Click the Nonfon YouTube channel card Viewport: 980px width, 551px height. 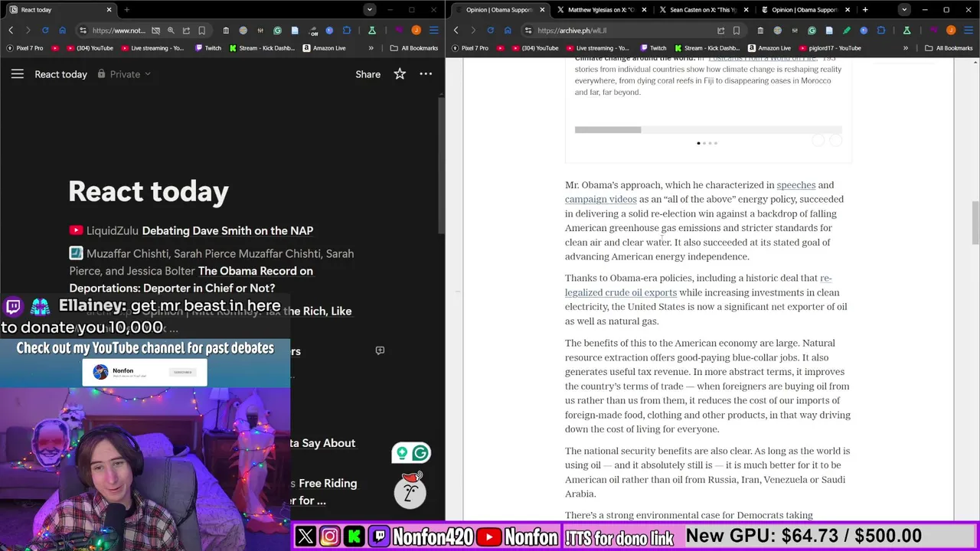(145, 372)
